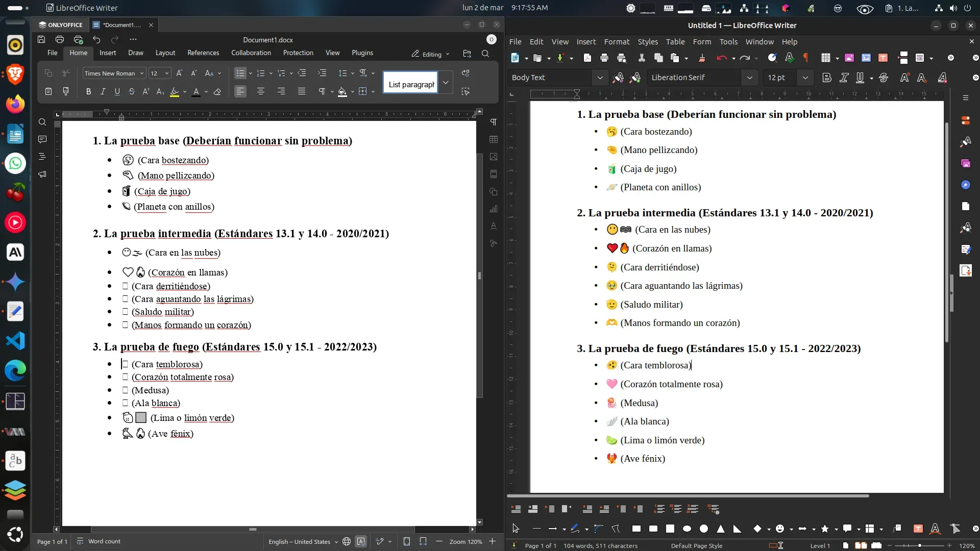The width and height of the screenshot is (980, 551).
Task: Open the Export as PDF icon in LibreOffice
Action: pyautogui.click(x=587, y=58)
